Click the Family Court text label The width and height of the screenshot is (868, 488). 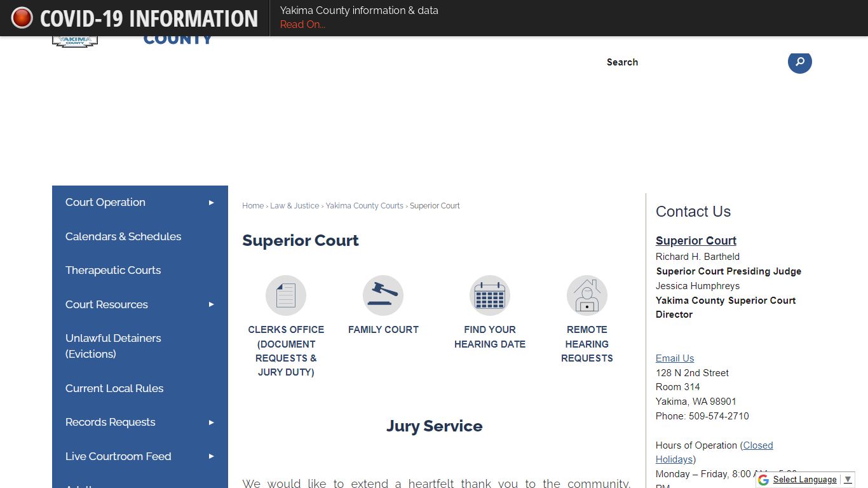(x=383, y=330)
